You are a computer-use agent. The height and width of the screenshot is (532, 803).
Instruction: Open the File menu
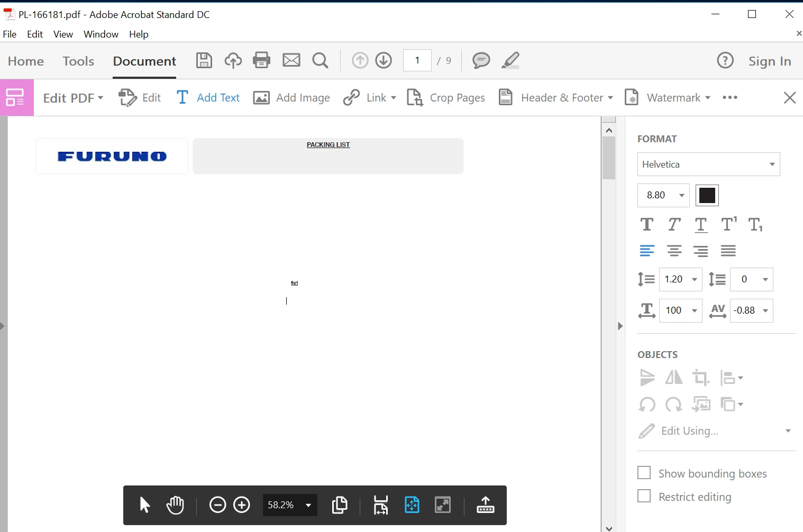[x=10, y=34]
